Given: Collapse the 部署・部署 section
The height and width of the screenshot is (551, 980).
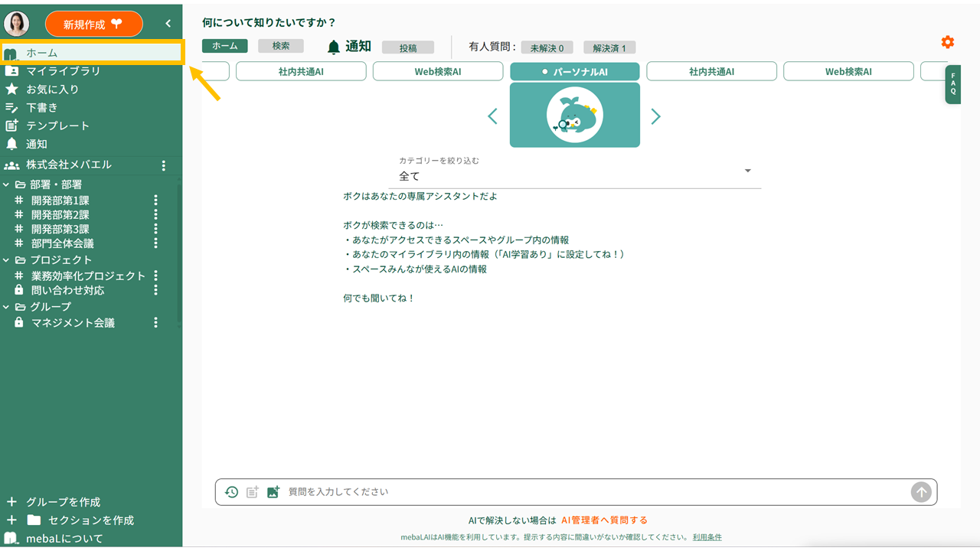Looking at the screenshot, I should click(x=6, y=184).
